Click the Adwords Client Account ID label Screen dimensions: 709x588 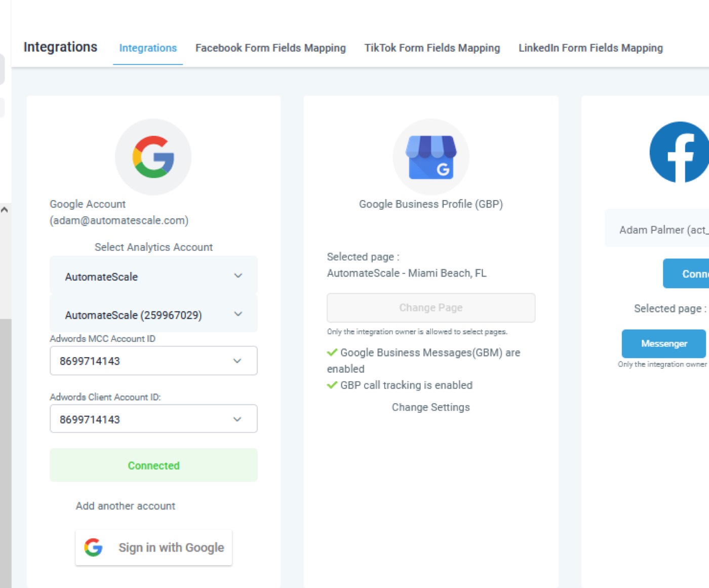point(105,397)
